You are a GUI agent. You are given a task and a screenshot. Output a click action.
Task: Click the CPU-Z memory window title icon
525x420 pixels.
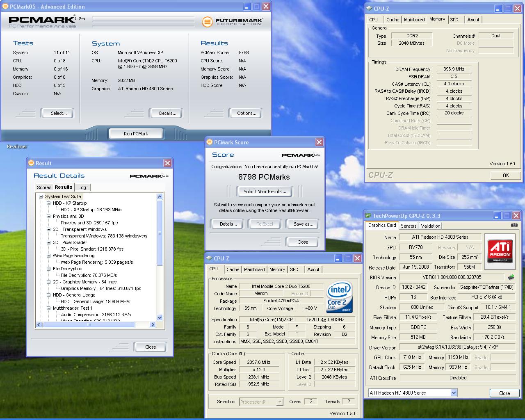[369, 8]
